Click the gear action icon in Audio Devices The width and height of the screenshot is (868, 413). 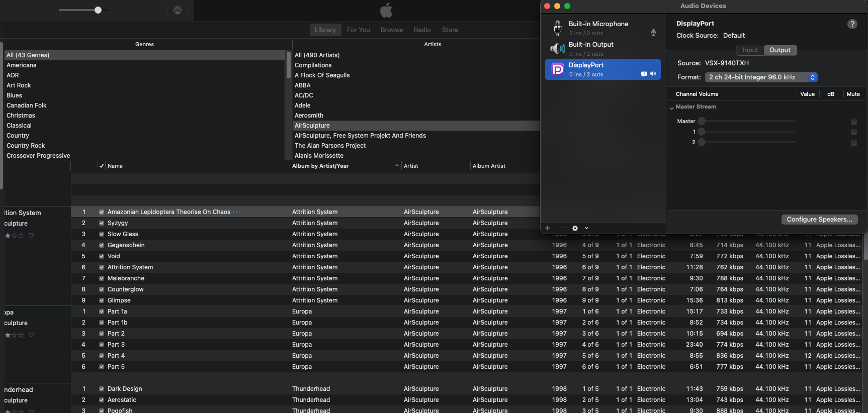(x=575, y=228)
